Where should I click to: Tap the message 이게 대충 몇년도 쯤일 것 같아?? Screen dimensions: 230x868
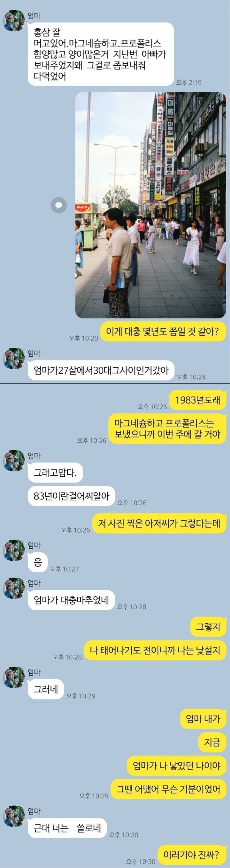163,332
